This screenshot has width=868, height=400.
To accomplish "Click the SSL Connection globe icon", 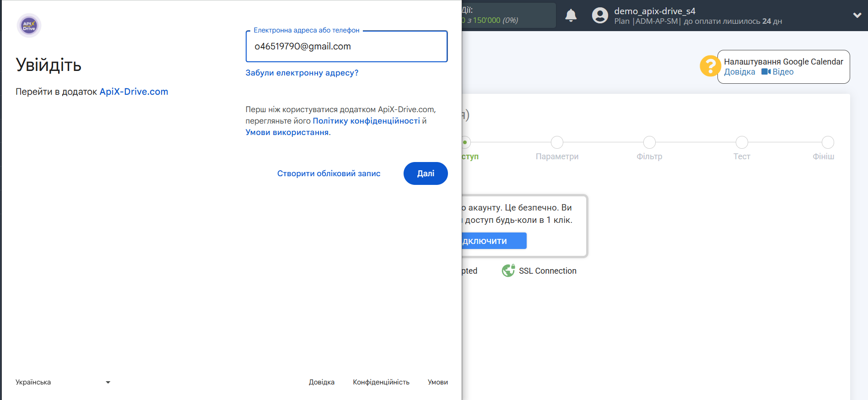I will coord(508,271).
